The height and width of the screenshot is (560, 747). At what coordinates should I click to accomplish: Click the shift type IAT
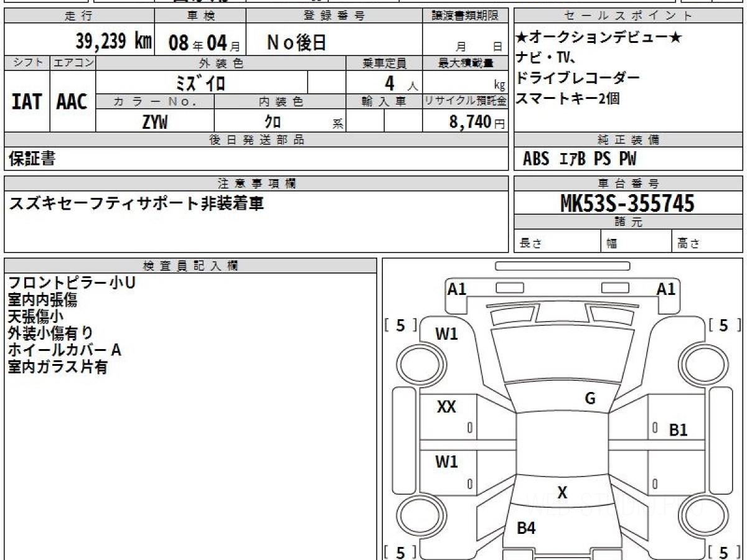pyautogui.click(x=27, y=101)
